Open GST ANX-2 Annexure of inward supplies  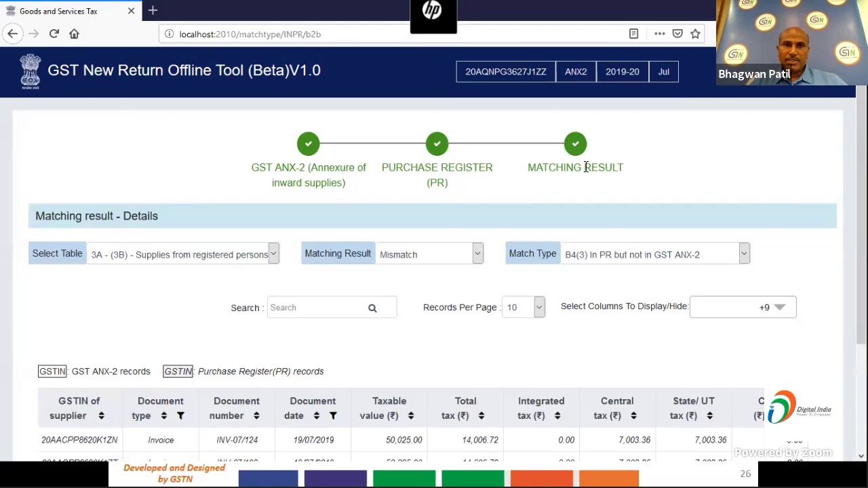pos(309,175)
